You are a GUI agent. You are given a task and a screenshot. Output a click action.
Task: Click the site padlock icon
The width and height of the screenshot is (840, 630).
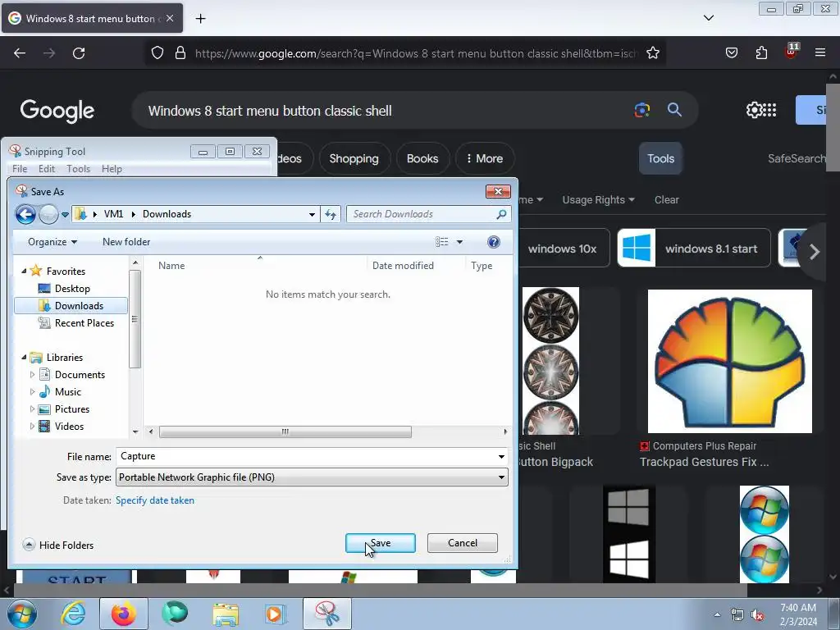pyautogui.click(x=180, y=53)
